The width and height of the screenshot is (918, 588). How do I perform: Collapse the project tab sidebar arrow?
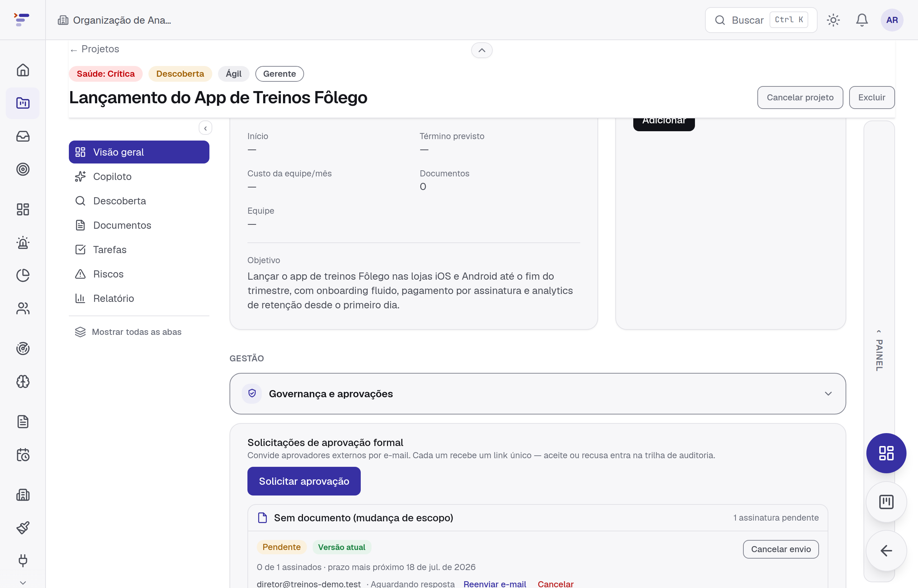205,128
